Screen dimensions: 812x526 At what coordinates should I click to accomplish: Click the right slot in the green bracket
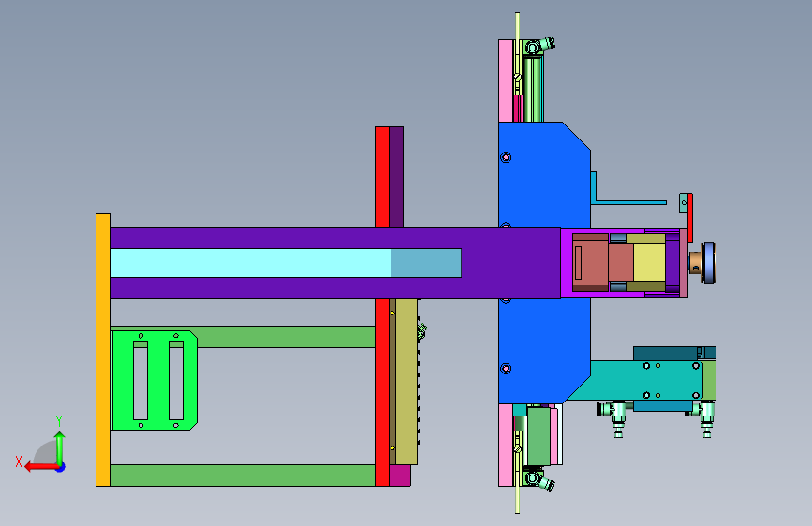[176, 381]
